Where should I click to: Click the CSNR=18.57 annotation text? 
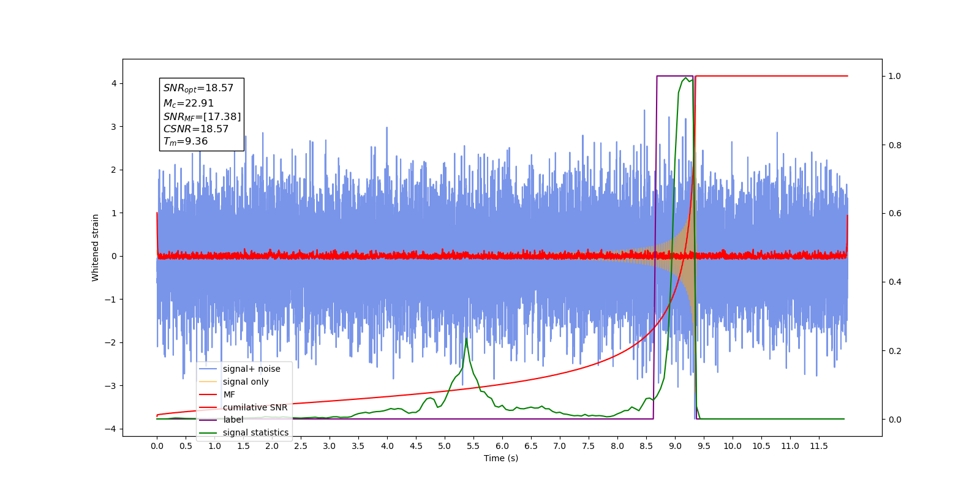click(x=196, y=129)
